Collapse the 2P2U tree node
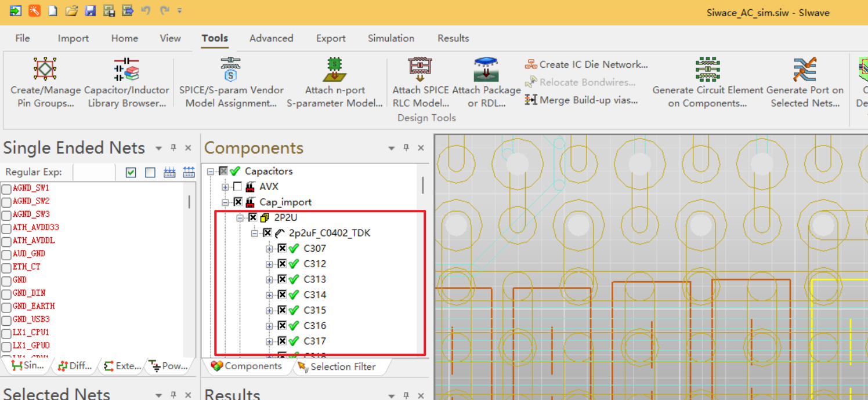The width and height of the screenshot is (868, 400). point(240,218)
